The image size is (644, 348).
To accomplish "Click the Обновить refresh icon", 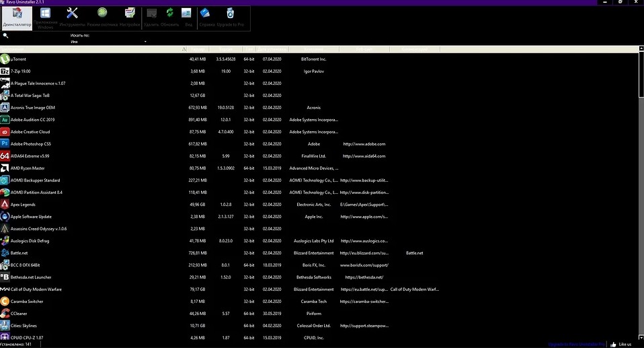I will 170,18.
